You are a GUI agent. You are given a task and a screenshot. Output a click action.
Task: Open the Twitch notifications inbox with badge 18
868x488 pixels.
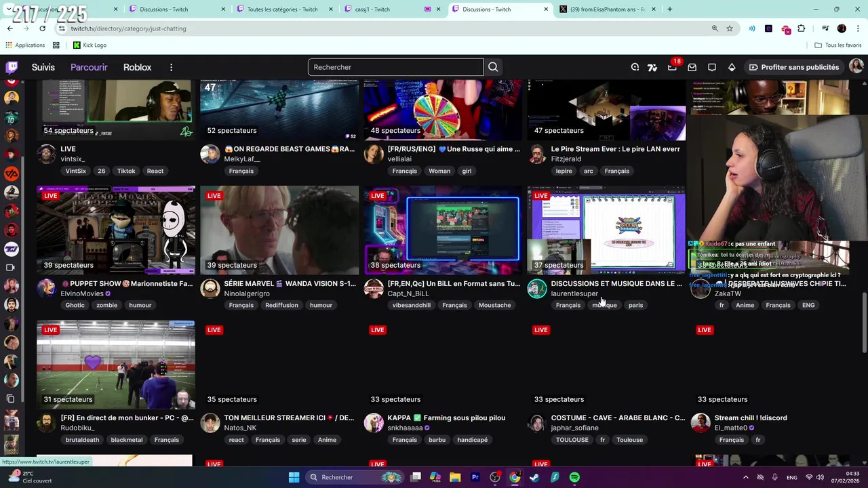point(672,67)
